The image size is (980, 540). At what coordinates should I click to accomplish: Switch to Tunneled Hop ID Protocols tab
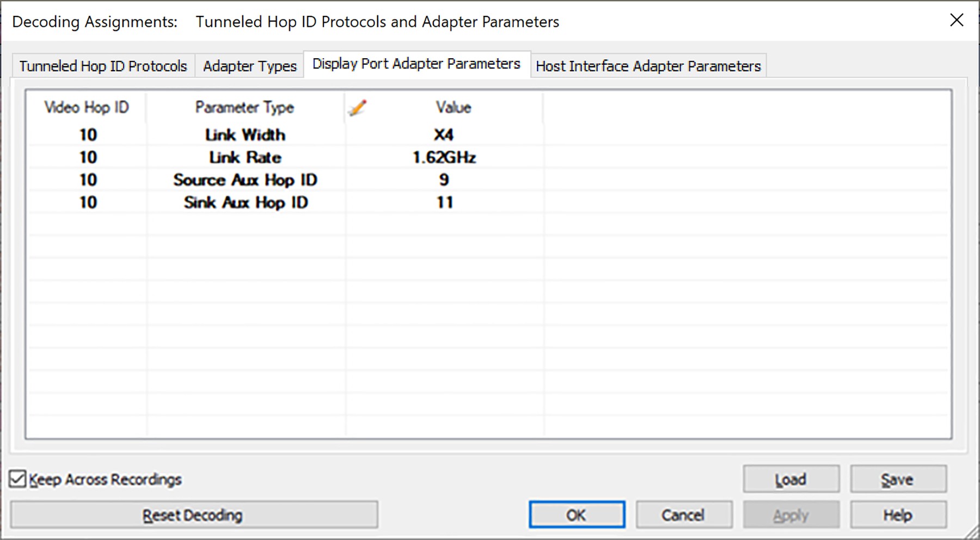pyautogui.click(x=103, y=66)
